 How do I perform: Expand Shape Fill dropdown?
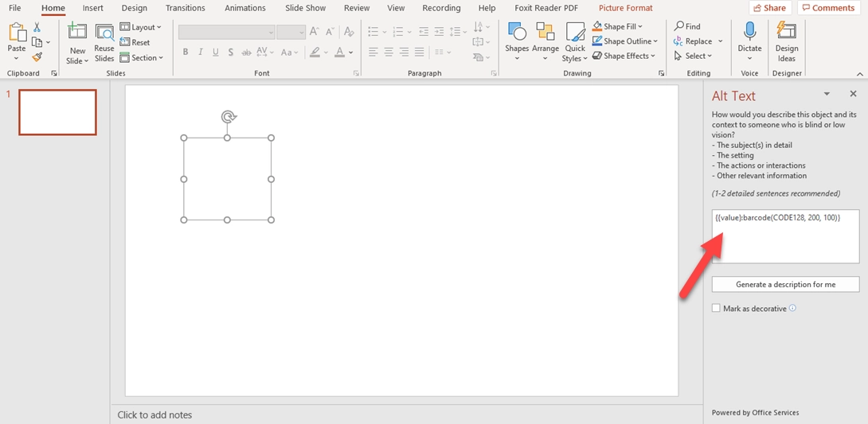click(x=640, y=26)
